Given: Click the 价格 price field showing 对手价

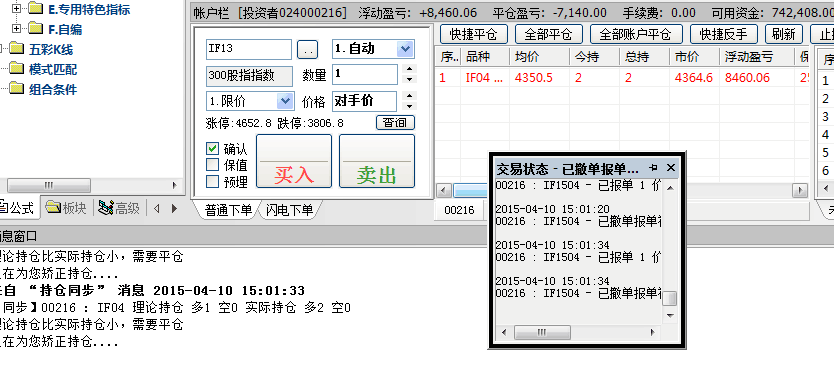Looking at the screenshot, I should [364, 101].
